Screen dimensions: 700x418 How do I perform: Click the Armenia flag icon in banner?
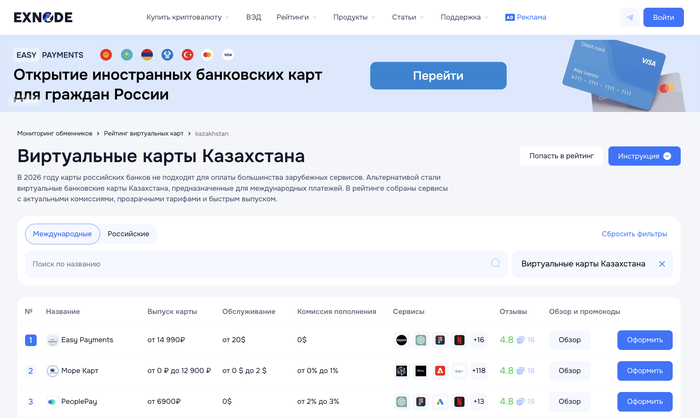click(147, 55)
